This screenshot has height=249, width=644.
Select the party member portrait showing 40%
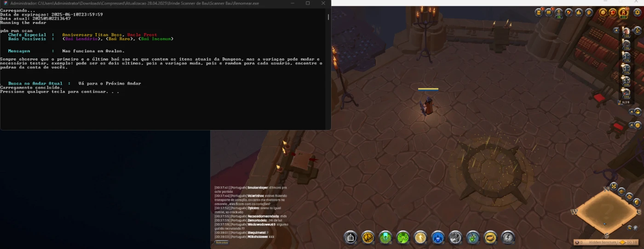(x=626, y=81)
